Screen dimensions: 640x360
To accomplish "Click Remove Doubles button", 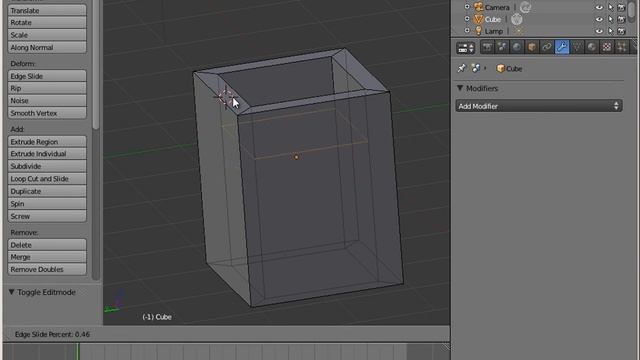I will tap(47, 269).
